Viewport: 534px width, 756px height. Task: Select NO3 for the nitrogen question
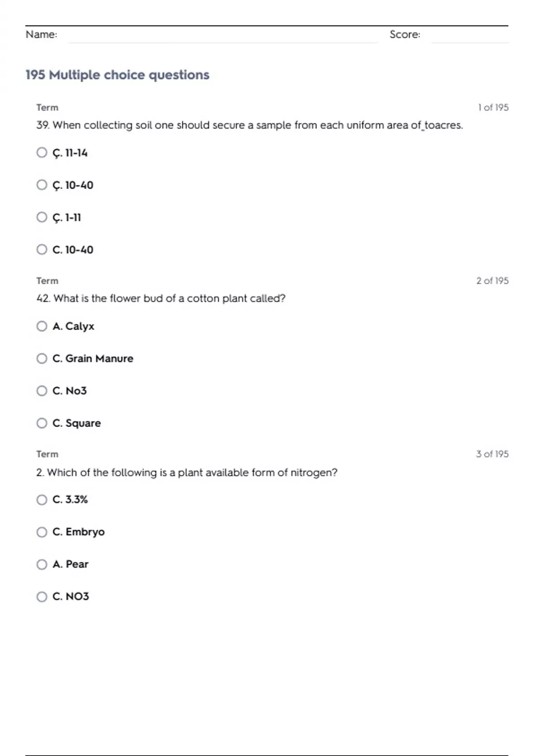pyautogui.click(x=42, y=596)
